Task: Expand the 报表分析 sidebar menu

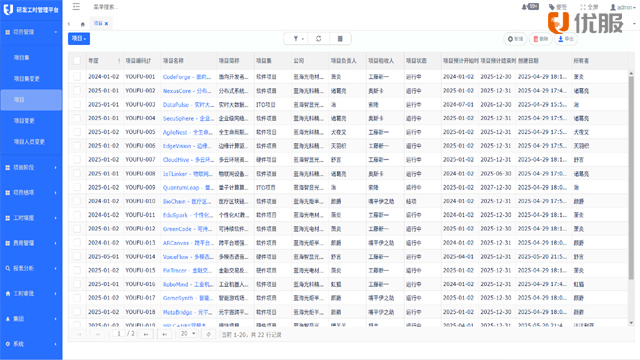Action: point(31,268)
